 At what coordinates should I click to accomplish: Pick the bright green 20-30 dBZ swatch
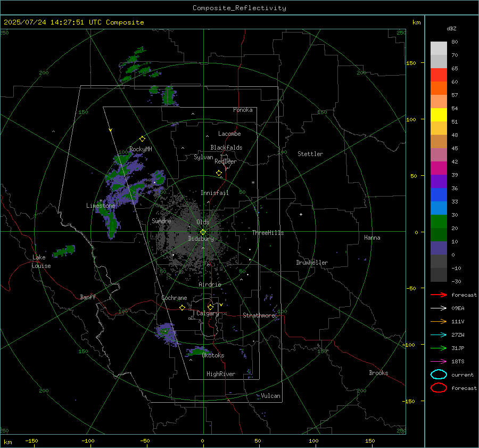pyautogui.click(x=439, y=222)
